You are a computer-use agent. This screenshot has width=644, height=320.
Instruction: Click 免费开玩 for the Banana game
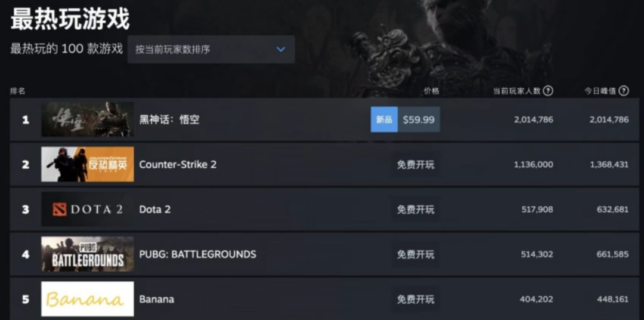point(416,299)
